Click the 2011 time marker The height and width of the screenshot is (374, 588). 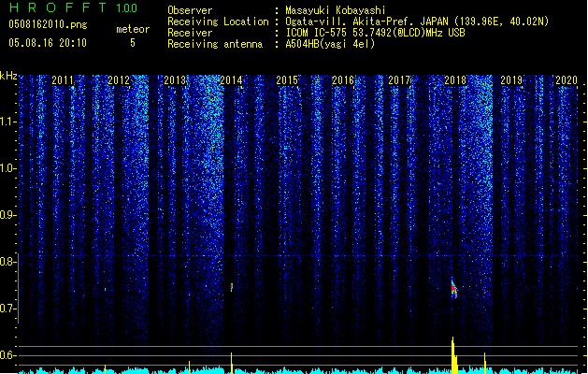[x=63, y=80]
